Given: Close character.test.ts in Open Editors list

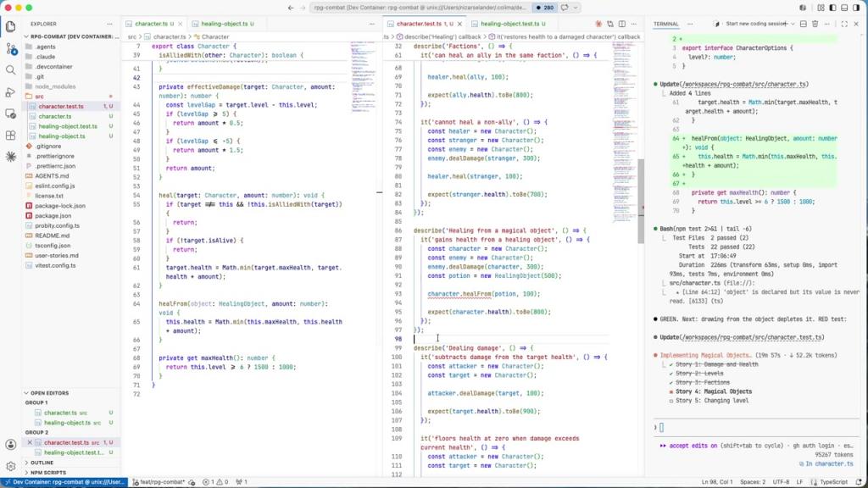Looking at the screenshot, I should (x=30, y=442).
